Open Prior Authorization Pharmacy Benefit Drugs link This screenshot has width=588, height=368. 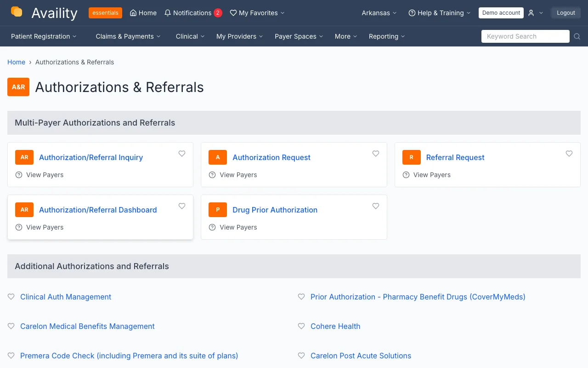click(x=418, y=297)
